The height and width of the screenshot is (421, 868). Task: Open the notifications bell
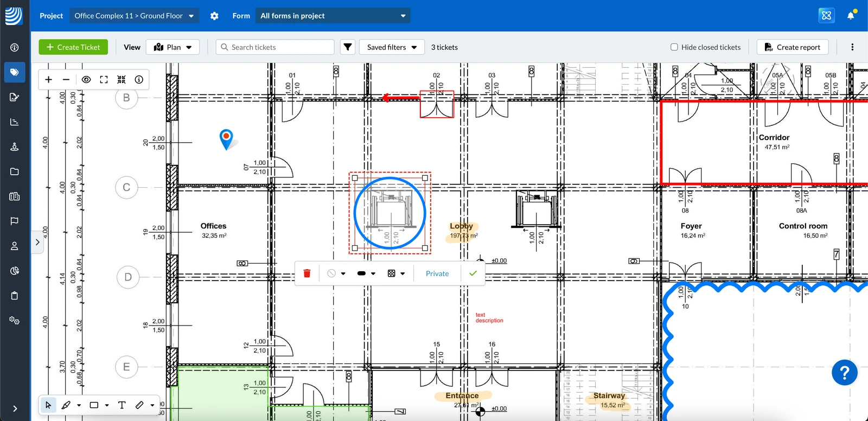coord(851,16)
